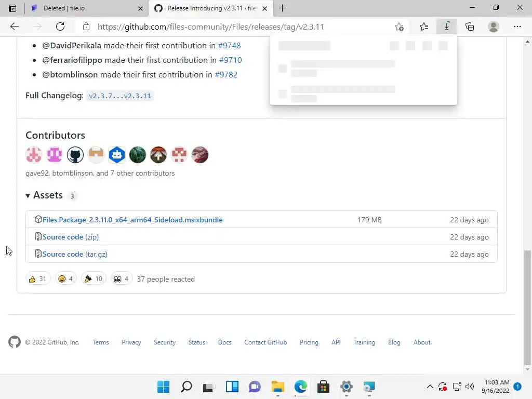Close the Deleted file.io tab
Image resolution: width=532 pixels, height=399 pixels.
tap(140, 8)
